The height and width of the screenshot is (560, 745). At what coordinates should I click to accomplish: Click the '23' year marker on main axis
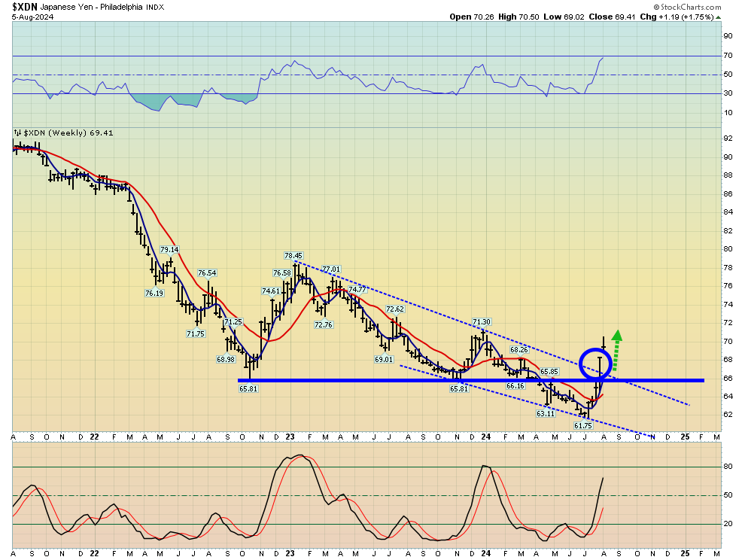coord(290,437)
